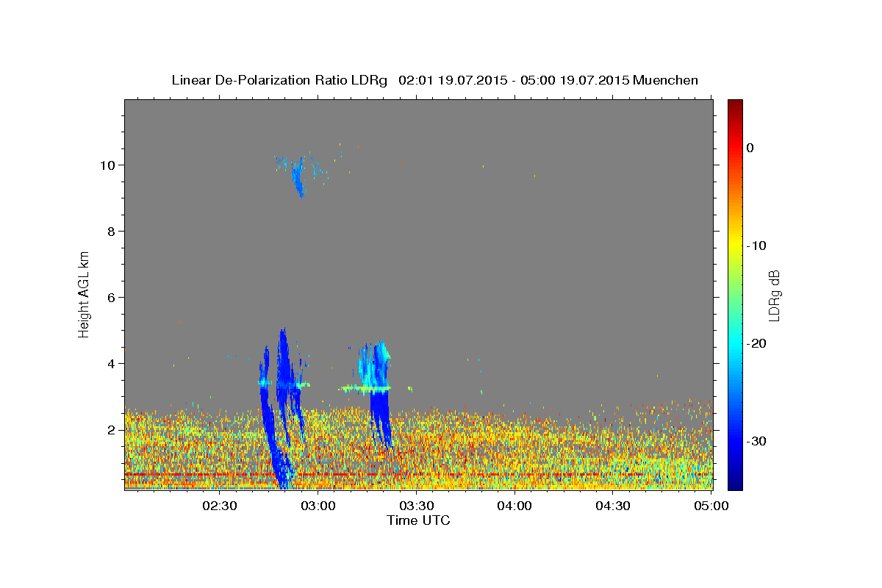
Task: Click the 'LDRg dB' colorbar label
Action: click(773, 295)
